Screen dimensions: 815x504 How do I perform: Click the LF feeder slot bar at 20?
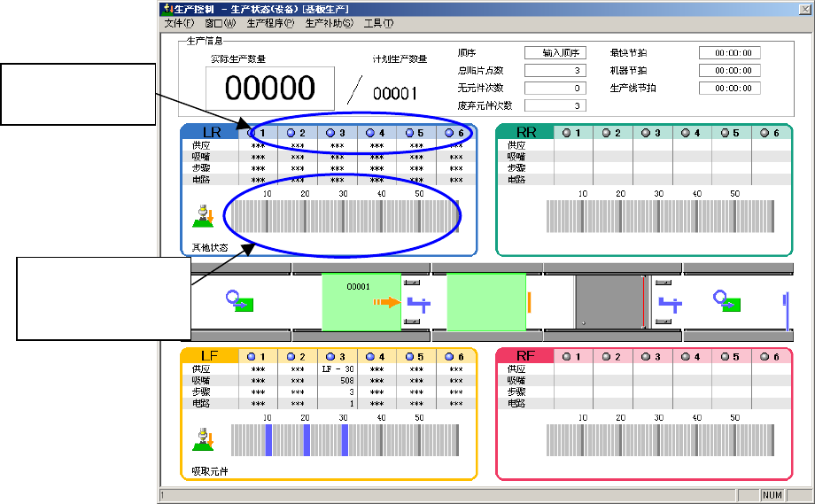[307, 440]
